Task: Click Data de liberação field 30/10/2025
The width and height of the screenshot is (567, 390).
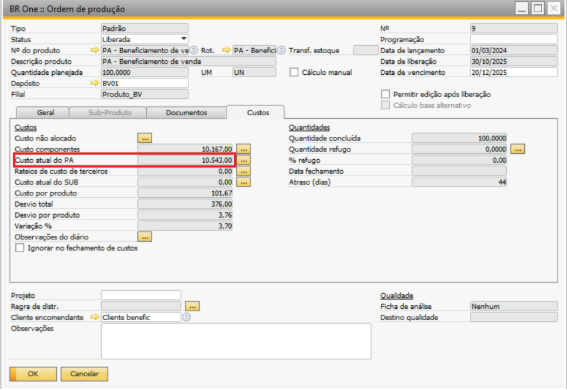Action: coord(514,61)
